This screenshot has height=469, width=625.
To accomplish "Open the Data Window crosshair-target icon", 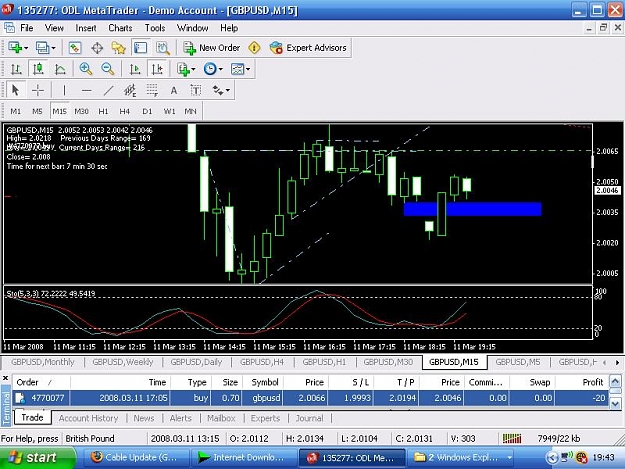I will [x=97, y=48].
